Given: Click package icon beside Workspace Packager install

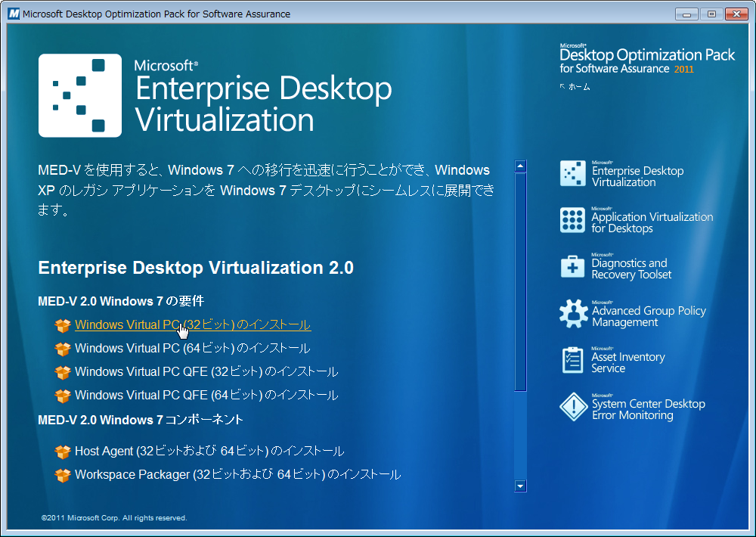Looking at the screenshot, I should (x=62, y=476).
